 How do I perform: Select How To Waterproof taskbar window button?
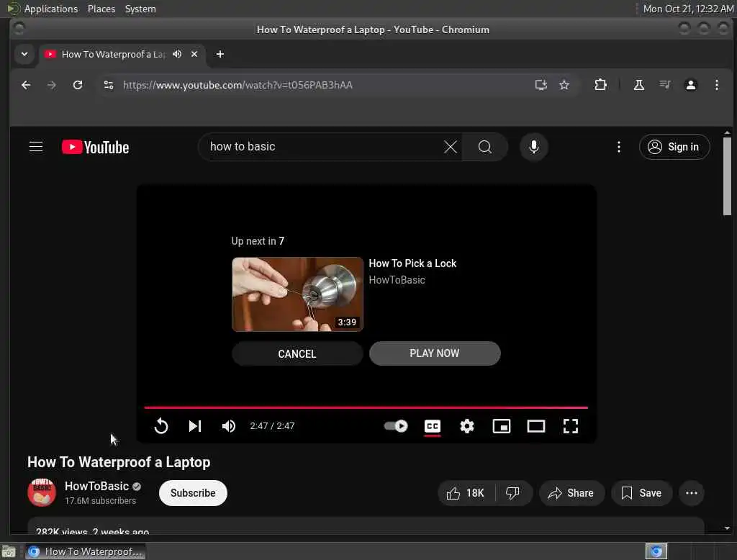tap(86, 551)
